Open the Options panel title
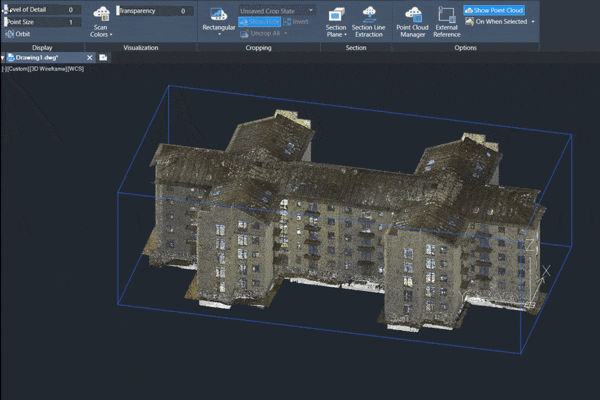600x400 pixels. tap(465, 47)
